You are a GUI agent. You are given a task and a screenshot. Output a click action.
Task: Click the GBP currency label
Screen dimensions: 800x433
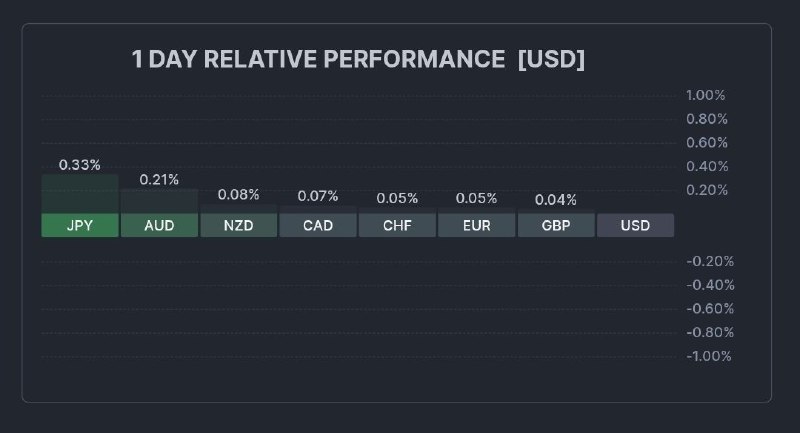pos(556,225)
